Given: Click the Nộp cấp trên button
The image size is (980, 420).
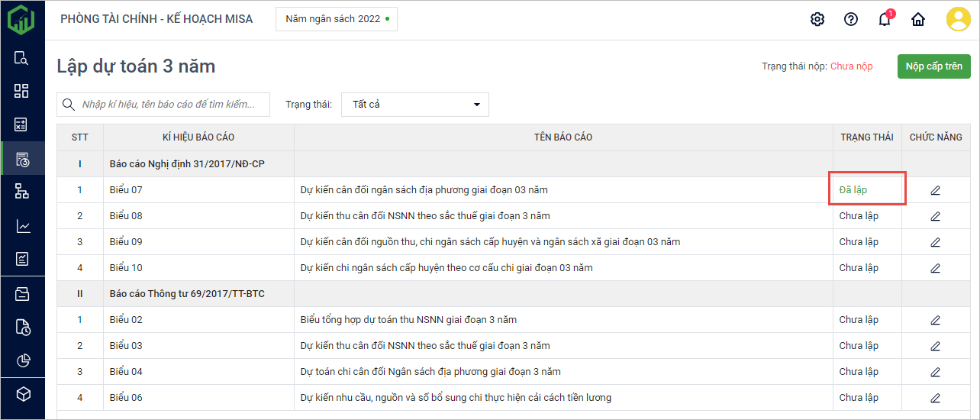Looking at the screenshot, I should point(933,66).
